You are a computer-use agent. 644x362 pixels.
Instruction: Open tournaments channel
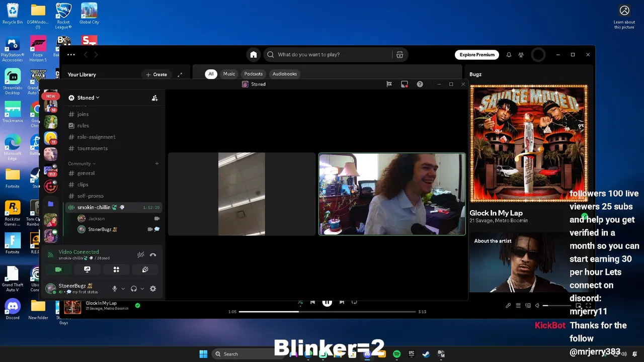[113, 148]
